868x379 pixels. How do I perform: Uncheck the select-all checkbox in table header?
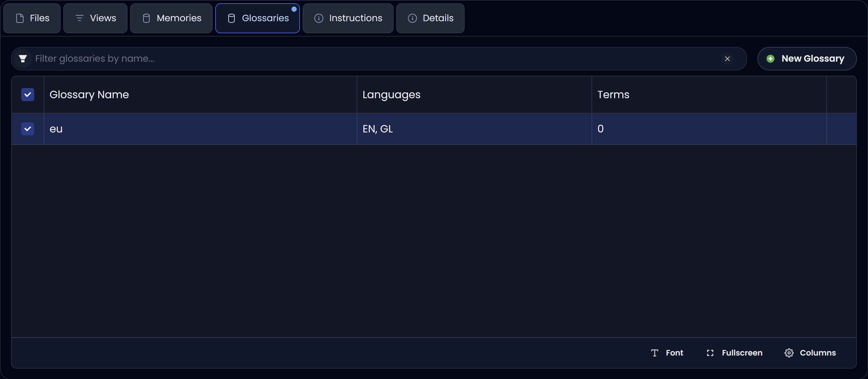(28, 95)
